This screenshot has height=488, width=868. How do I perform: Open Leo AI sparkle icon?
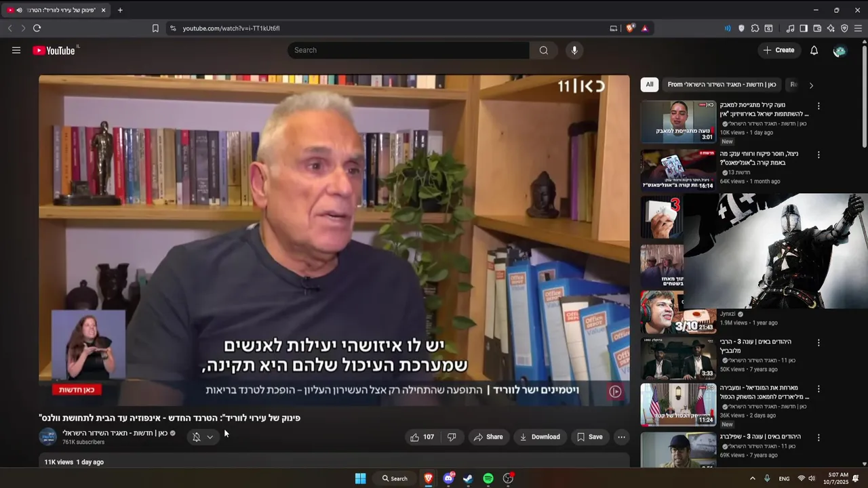[x=831, y=28]
